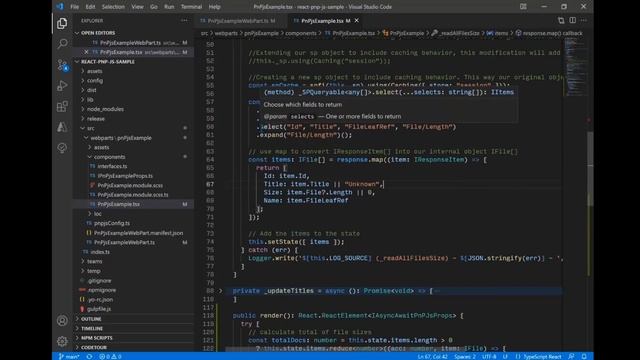
Task: Open the Explorer view in activity bar
Action: point(62,23)
